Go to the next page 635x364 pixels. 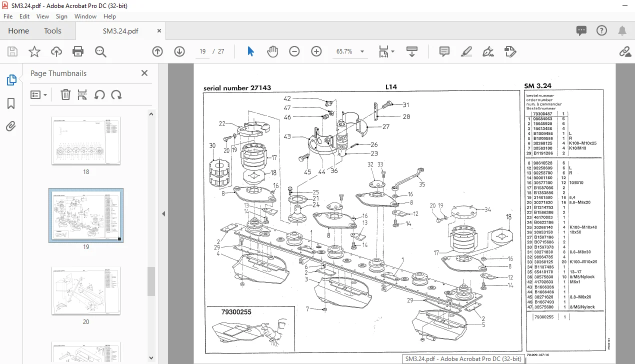[x=179, y=51]
